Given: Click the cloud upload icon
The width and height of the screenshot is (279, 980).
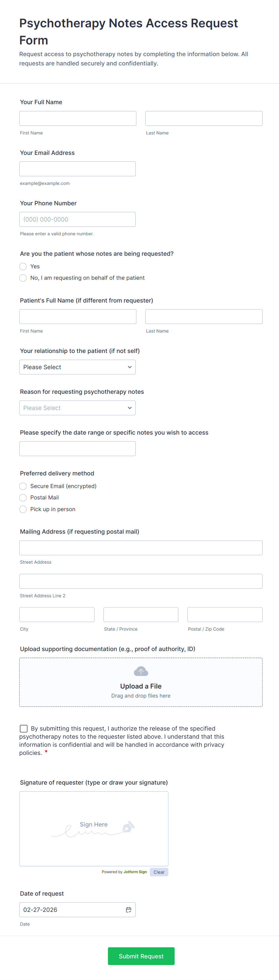Looking at the screenshot, I should coord(141,671).
